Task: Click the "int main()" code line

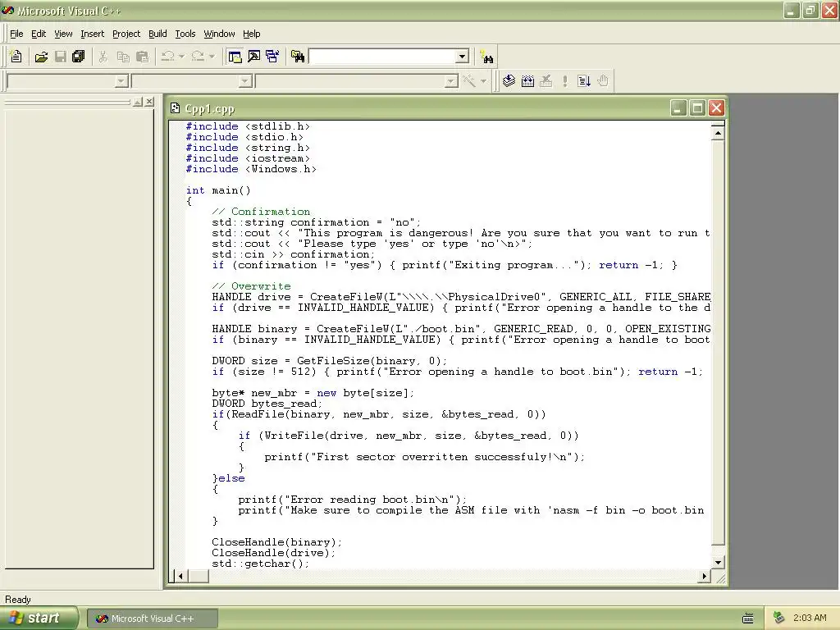Action: click(218, 190)
